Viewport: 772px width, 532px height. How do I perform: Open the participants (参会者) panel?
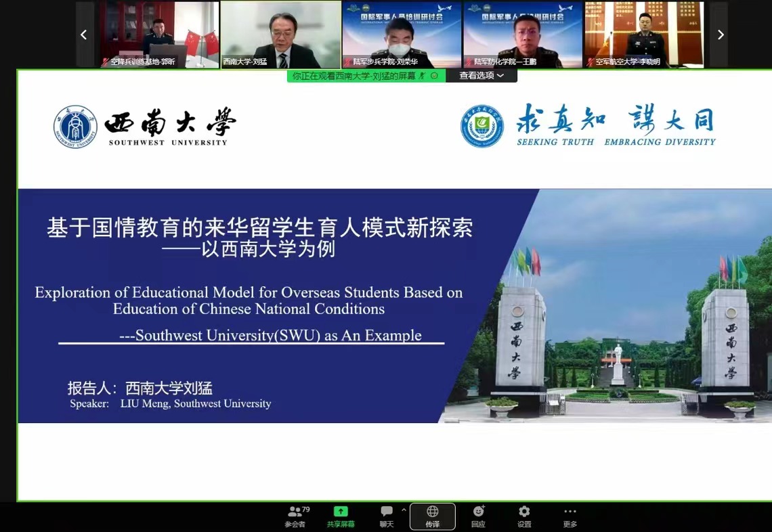(x=295, y=516)
